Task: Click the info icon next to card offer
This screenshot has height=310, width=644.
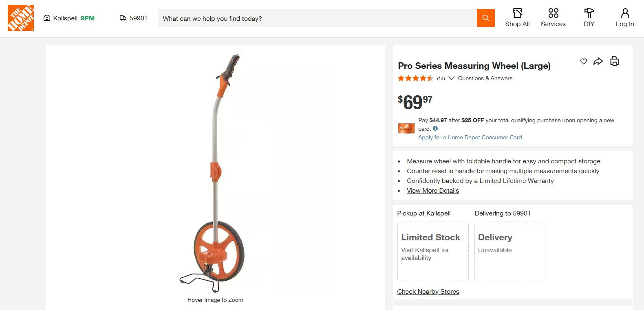Action: point(435,128)
